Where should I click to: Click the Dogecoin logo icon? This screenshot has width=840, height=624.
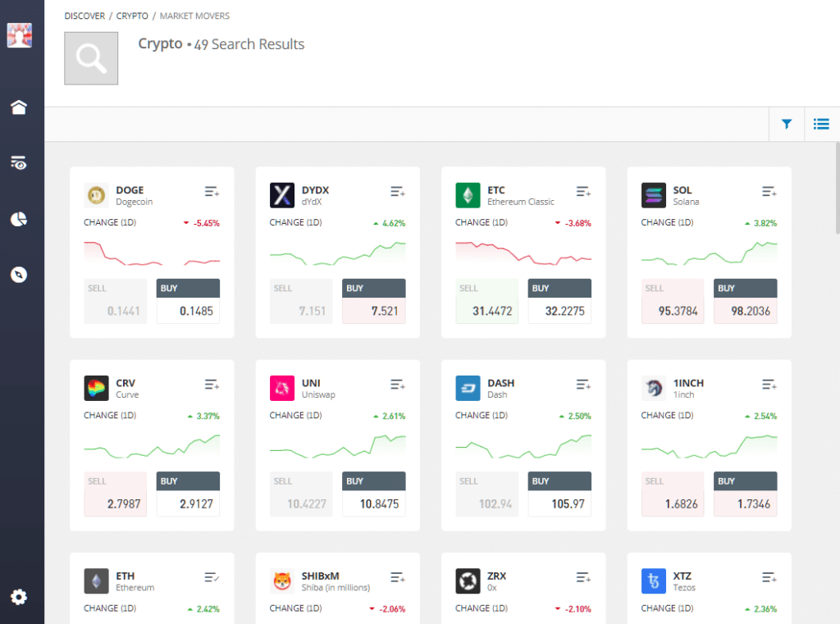pyautogui.click(x=97, y=195)
